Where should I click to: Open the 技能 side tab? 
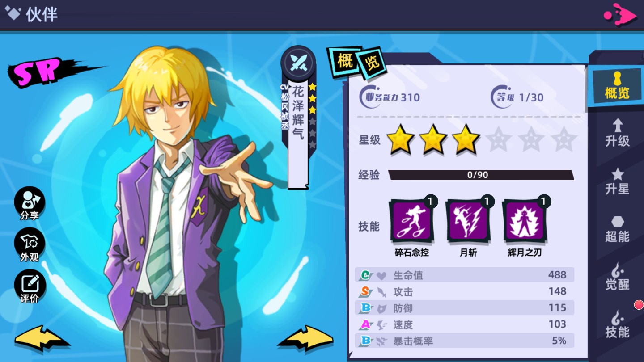(x=617, y=325)
